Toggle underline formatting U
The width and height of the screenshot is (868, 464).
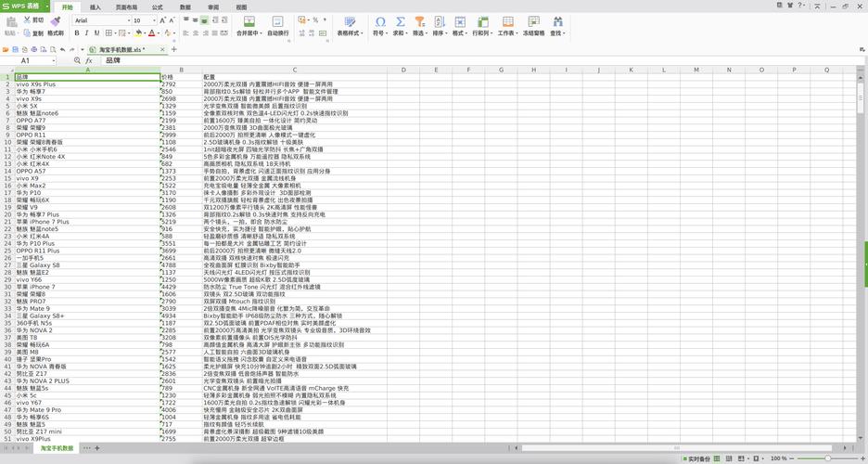coord(96,33)
